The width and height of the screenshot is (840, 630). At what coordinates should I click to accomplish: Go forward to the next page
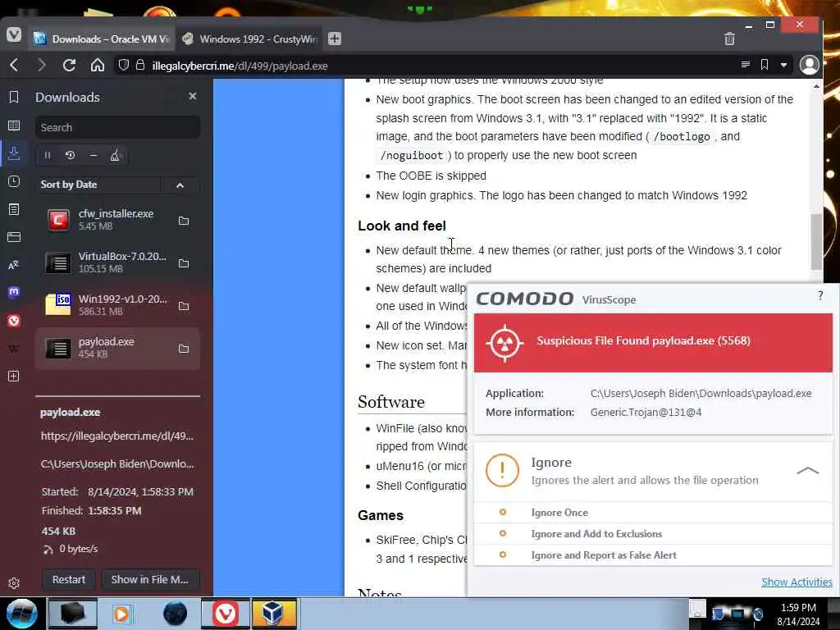pyautogui.click(x=41, y=66)
